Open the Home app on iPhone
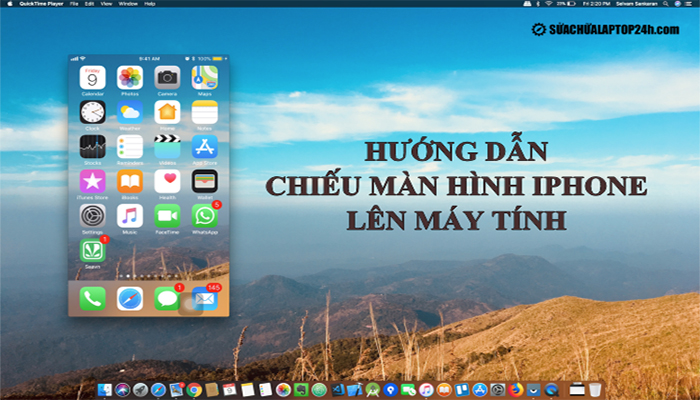This screenshot has height=400, width=700. point(167,112)
